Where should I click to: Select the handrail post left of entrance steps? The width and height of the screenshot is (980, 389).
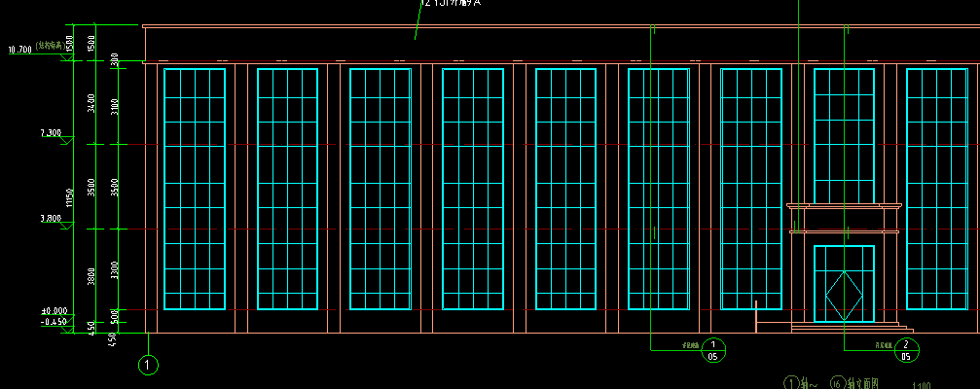tap(756, 317)
